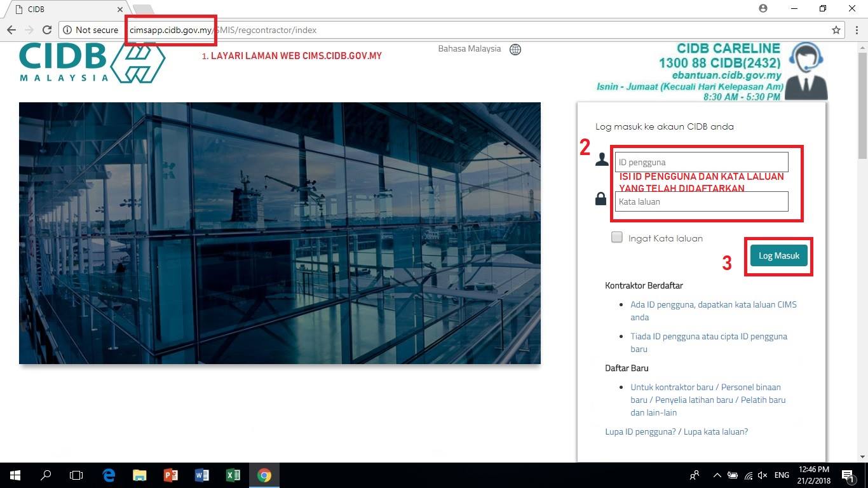Click the ENG input language indicator

782,475
